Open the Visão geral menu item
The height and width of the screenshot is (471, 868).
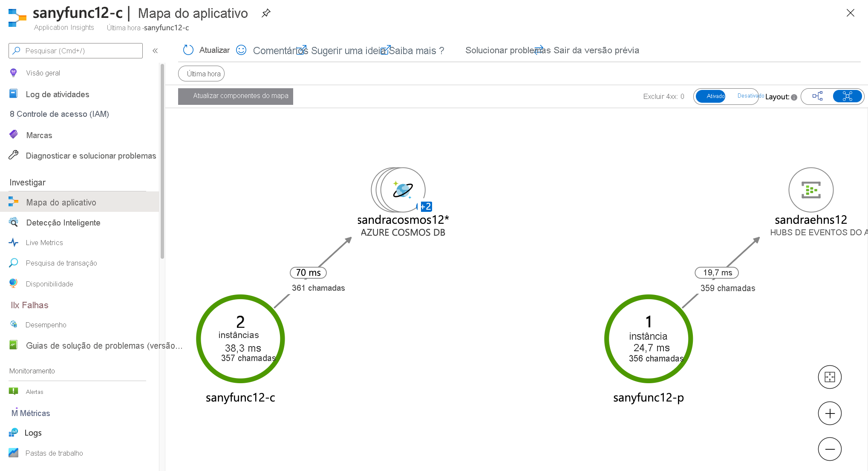[43, 72]
